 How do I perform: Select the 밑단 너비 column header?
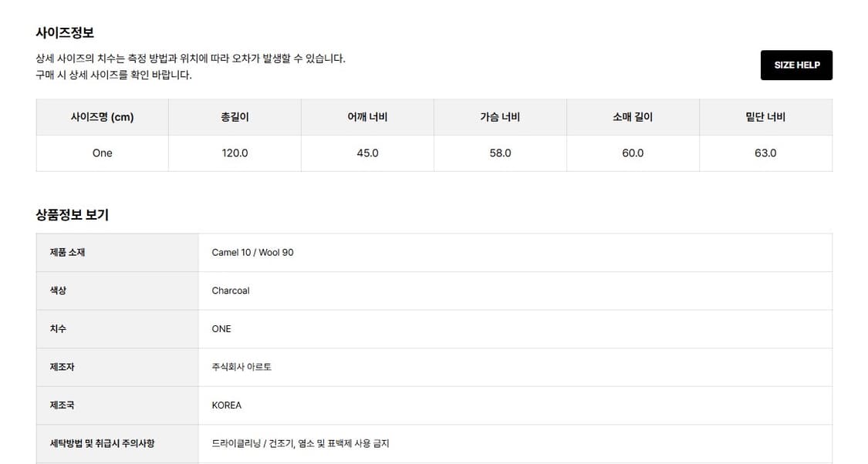(765, 116)
